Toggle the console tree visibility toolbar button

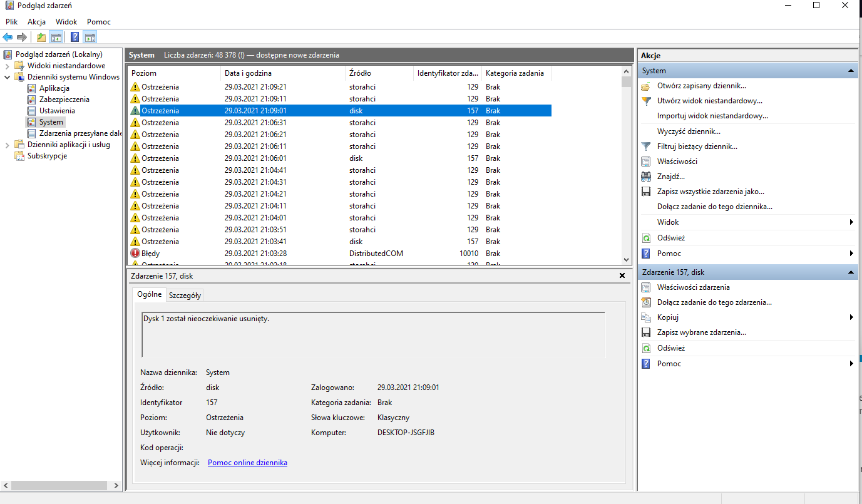(56, 37)
